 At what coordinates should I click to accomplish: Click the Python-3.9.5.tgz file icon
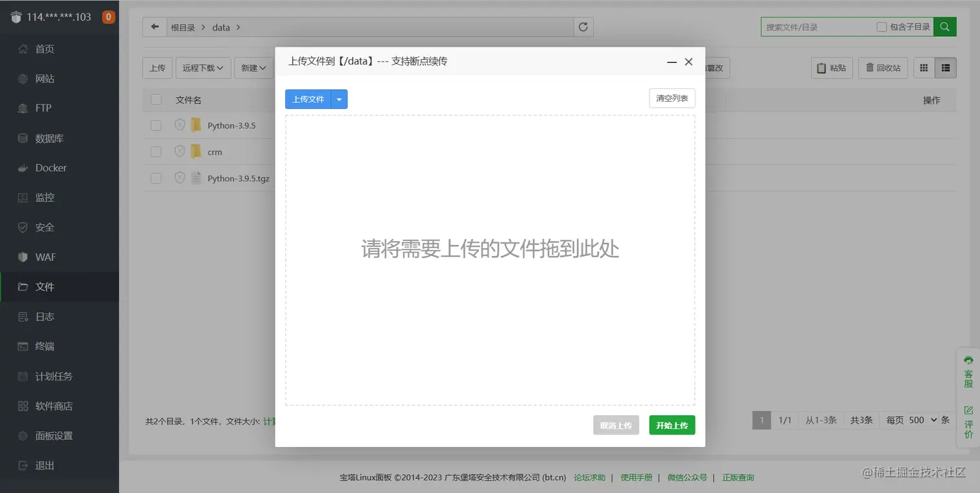[196, 178]
